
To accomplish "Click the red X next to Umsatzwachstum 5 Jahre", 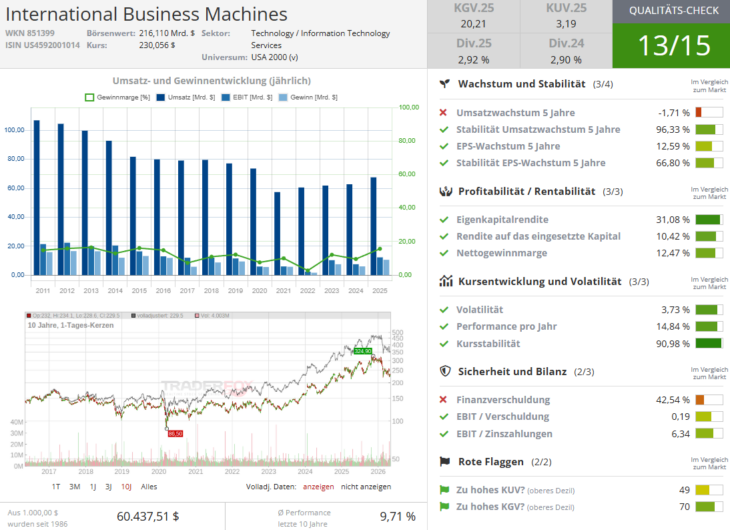I will pyautogui.click(x=443, y=113).
